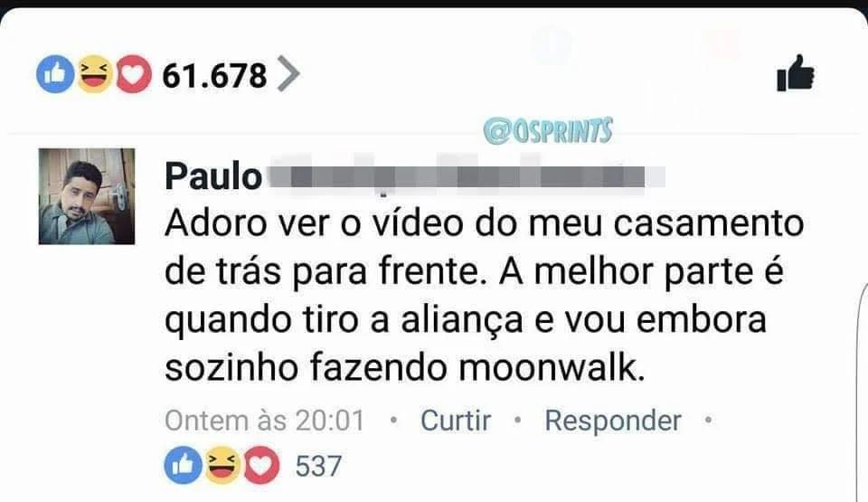Viewport: 868px width, 502px height.
Task: Click the blue like reaction on the post
Action: (x=55, y=73)
